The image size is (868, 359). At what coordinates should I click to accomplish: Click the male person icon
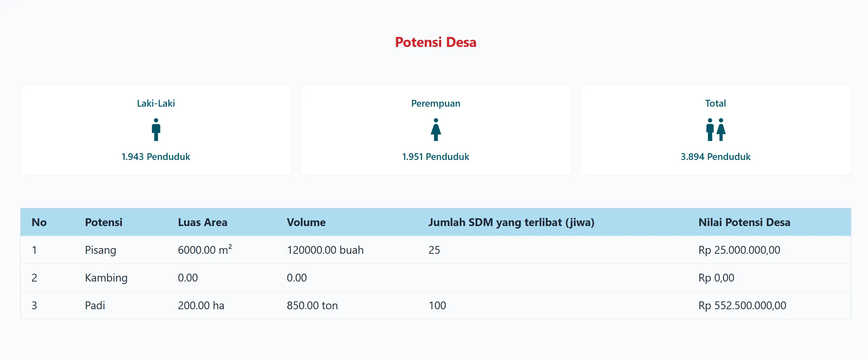coord(156,130)
